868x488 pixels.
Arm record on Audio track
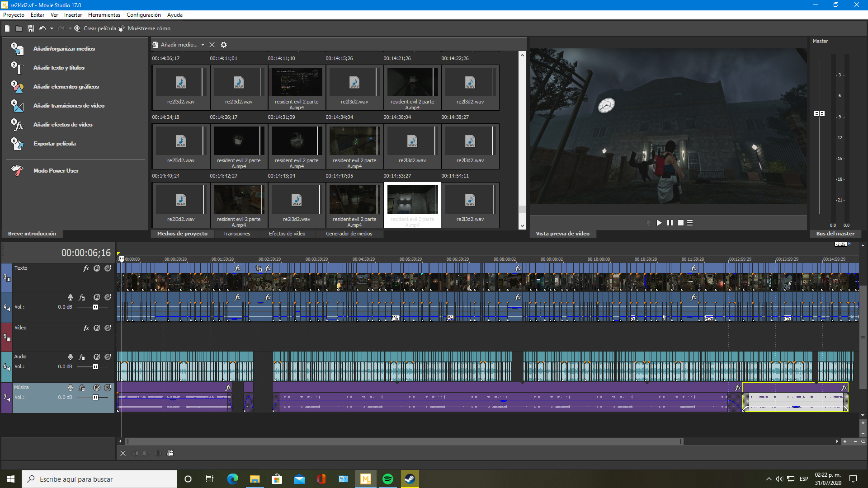coord(71,357)
